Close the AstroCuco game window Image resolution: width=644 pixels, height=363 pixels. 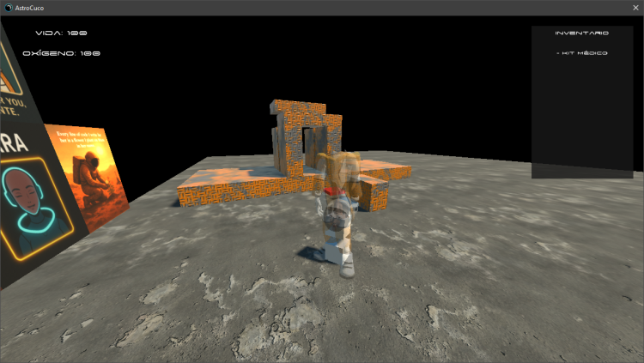(634, 7)
